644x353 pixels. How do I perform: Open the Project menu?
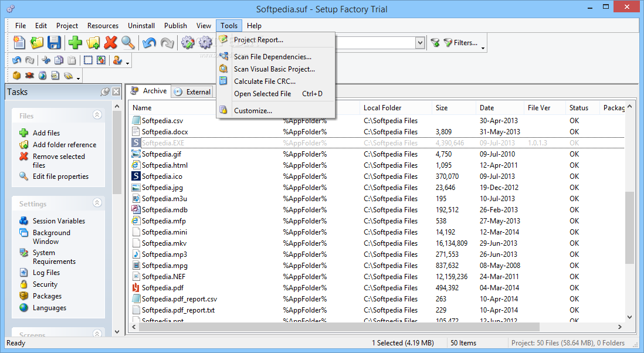[67, 25]
